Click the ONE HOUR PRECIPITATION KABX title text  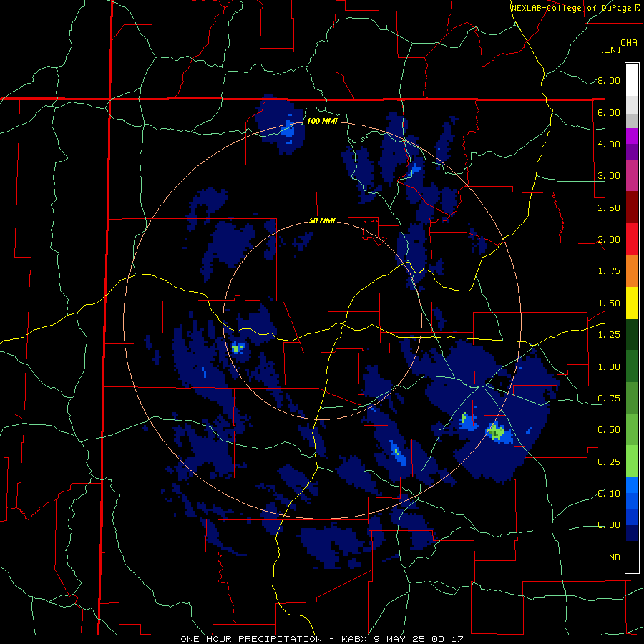[x=322, y=639]
